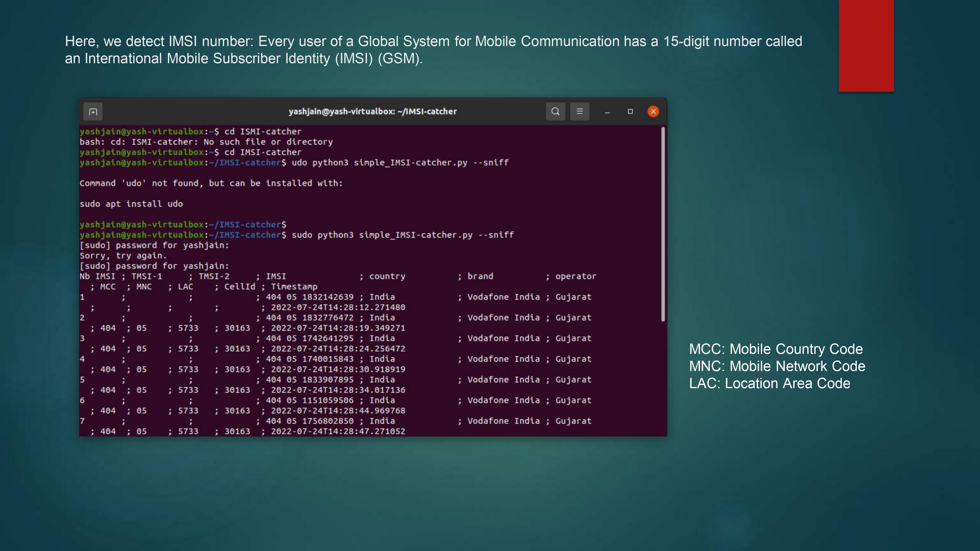Click the 'CellId' column header
Screen dimensions: 980x551
(240, 287)
